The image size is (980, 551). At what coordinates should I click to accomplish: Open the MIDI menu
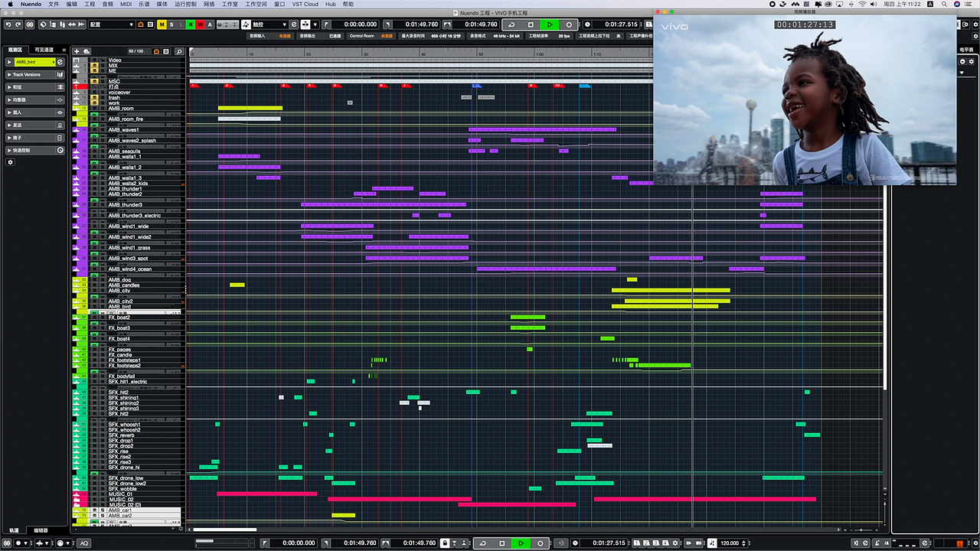126,4
